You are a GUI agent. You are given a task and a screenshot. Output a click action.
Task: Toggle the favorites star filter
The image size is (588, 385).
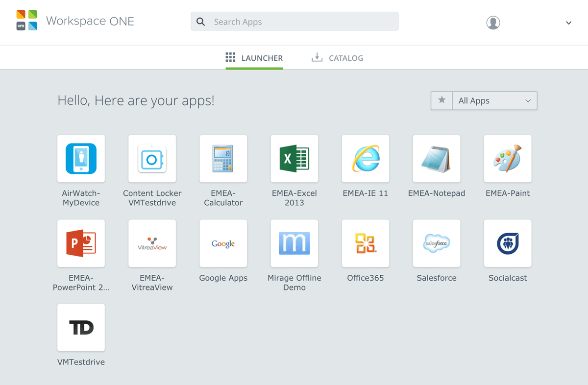tap(441, 100)
